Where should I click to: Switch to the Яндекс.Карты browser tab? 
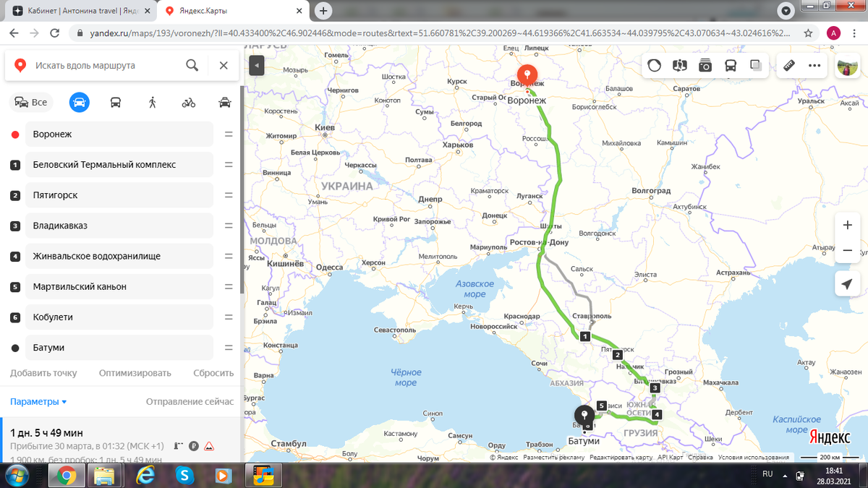point(233,11)
